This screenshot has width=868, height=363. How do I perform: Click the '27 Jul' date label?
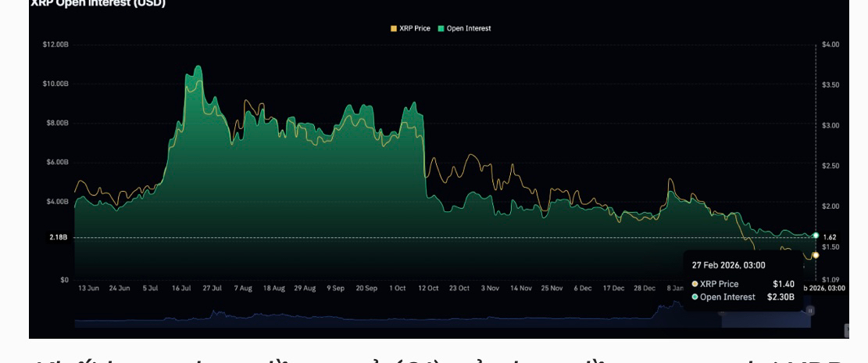tap(212, 289)
